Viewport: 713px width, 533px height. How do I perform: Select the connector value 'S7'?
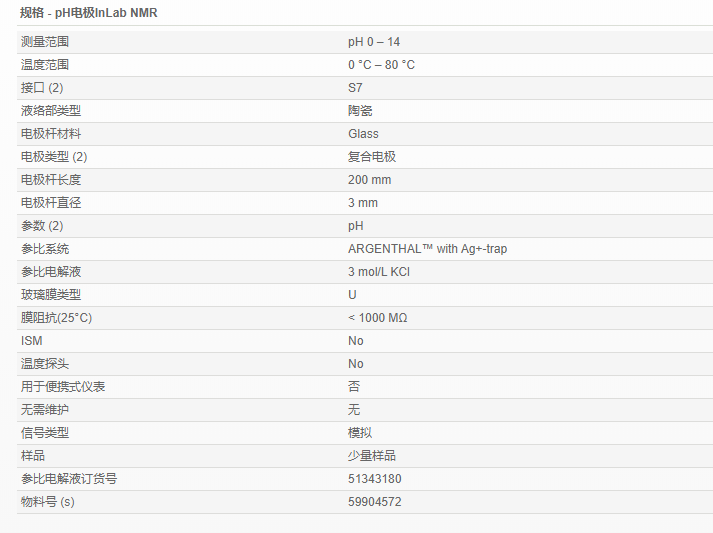(x=355, y=88)
